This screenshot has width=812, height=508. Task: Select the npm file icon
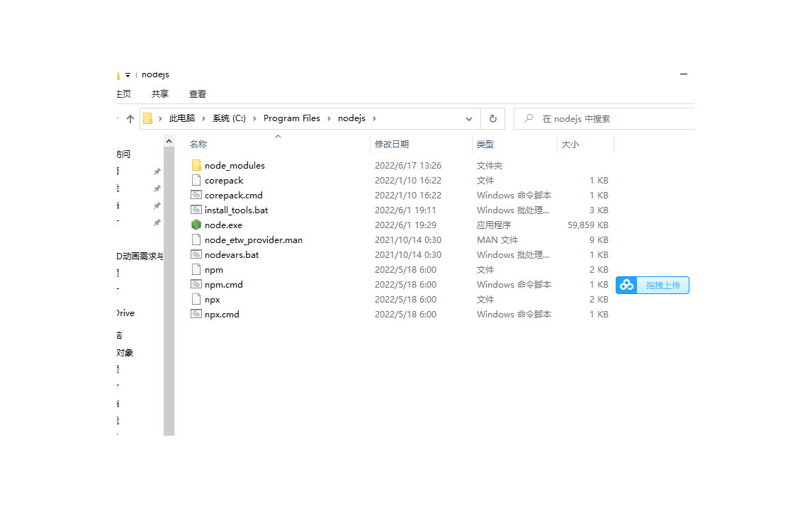point(196,269)
